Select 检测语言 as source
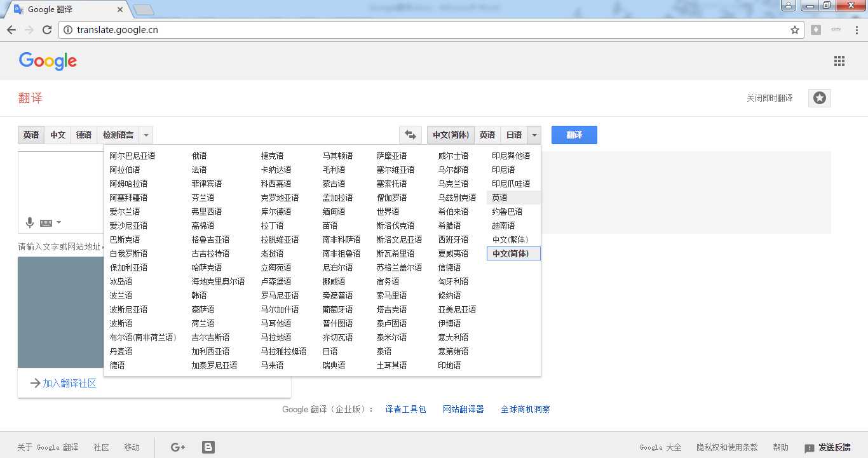This screenshot has height=458, width=868. pyautogui.click(x=118, y=135)
